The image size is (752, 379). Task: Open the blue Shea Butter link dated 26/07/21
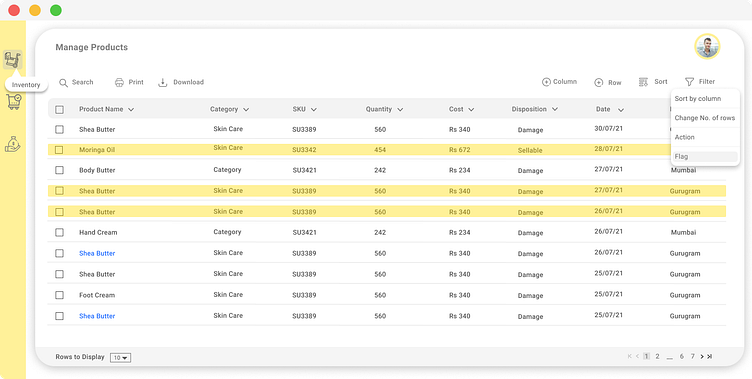pos(97,253)
